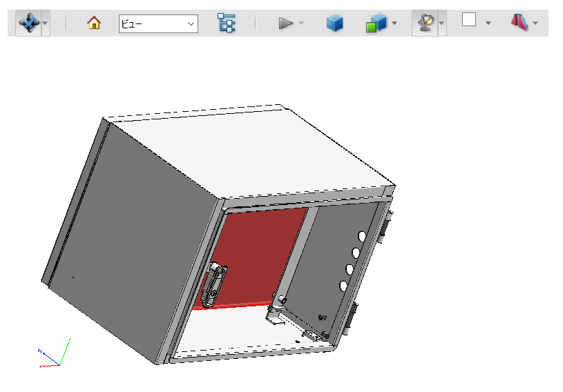Return to the default home view

94,23
